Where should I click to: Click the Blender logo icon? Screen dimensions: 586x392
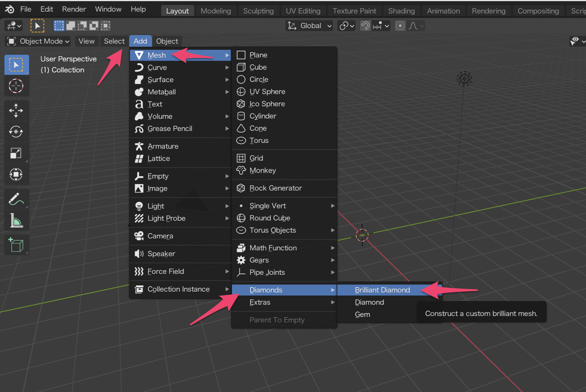coord(9,9)
